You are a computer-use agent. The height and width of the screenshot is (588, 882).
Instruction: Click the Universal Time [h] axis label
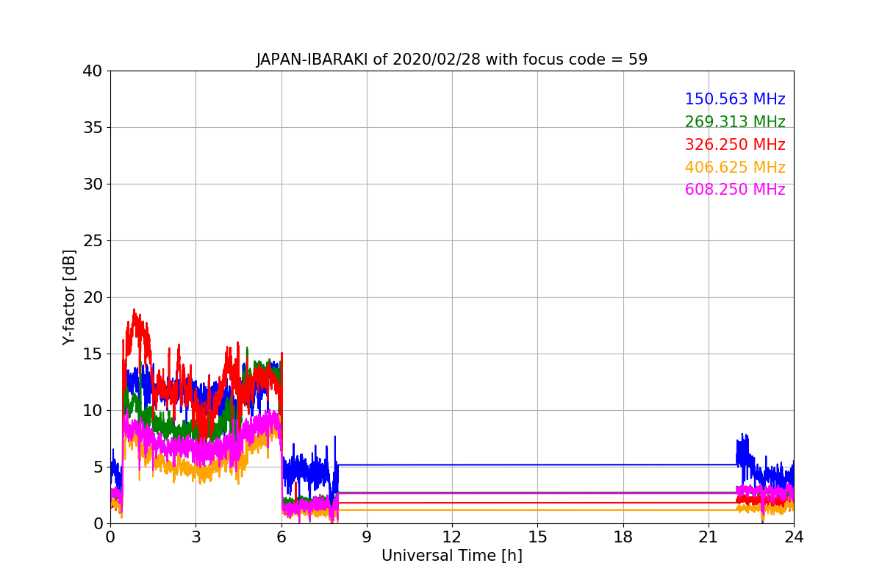(x=452, y=556)
